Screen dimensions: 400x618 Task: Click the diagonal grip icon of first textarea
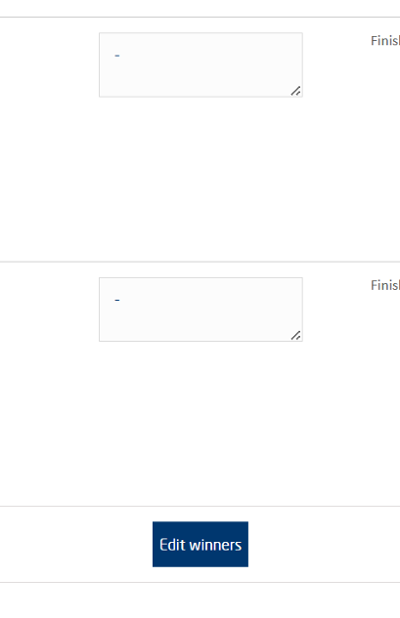pos(296,91)
